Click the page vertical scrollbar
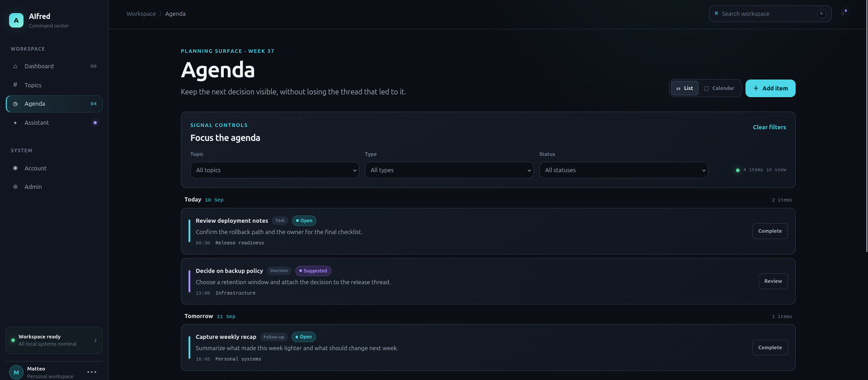Screen dimensions: 868x380 point(866,127)
